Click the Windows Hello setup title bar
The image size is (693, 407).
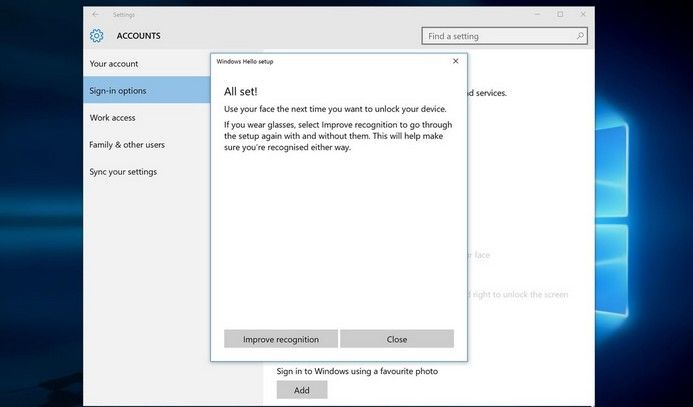click(331, 61)
